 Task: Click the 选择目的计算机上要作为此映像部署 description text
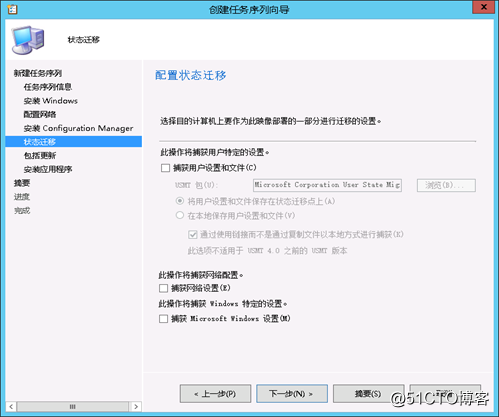coord(270,121)
